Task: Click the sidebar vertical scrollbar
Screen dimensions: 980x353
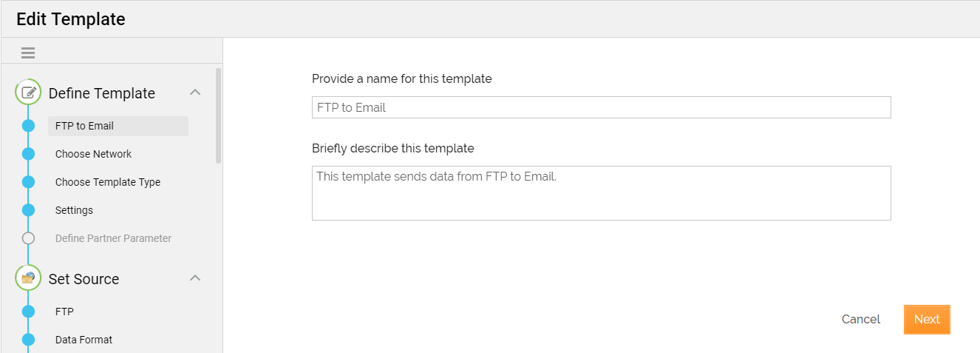Action: pos(218,115)
